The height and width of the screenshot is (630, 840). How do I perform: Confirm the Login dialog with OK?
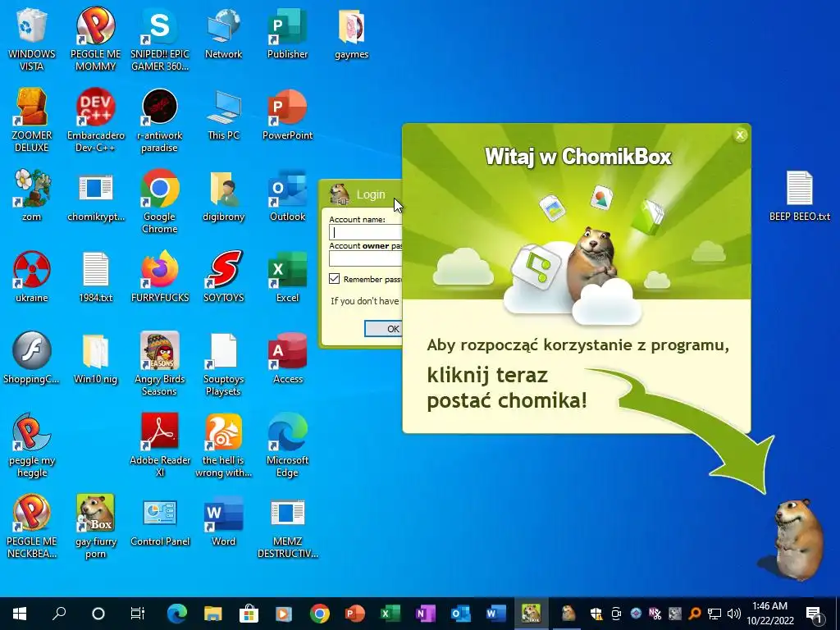click(384, 329)
